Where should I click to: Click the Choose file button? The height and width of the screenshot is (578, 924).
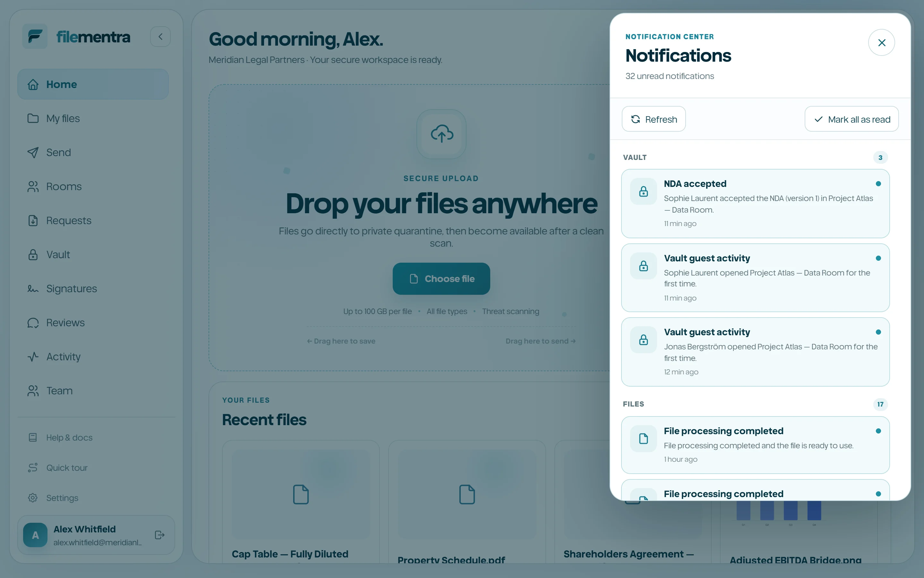click(x=441, y=279)
